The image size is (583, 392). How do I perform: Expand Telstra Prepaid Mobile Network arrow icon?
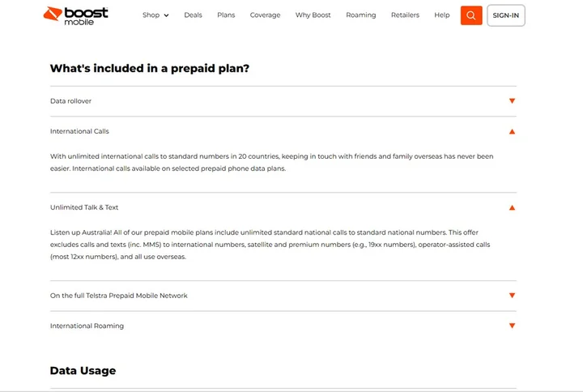coord(512,296)
